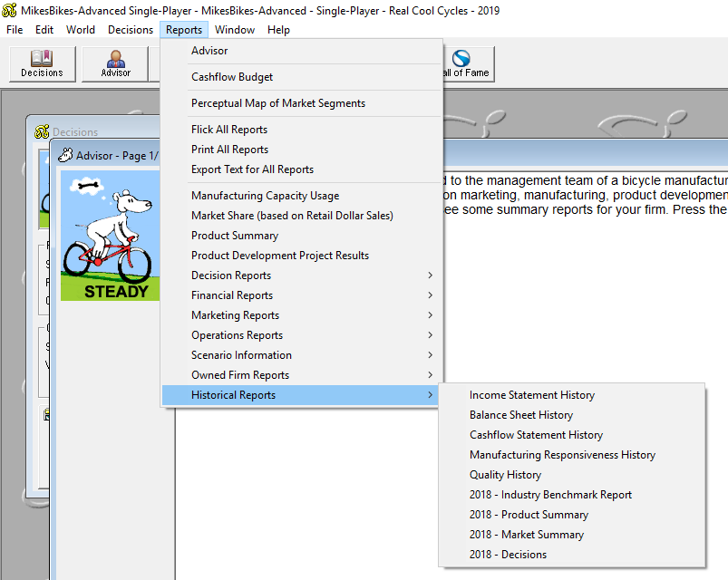Click the Decisions window title icon

pyautogui.click(x=42, y=132)
